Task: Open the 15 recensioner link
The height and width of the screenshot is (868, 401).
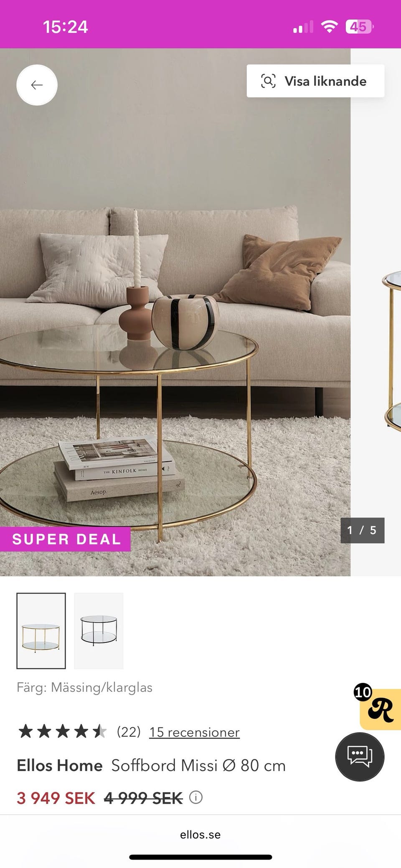Action: click(x=194, y=732)
